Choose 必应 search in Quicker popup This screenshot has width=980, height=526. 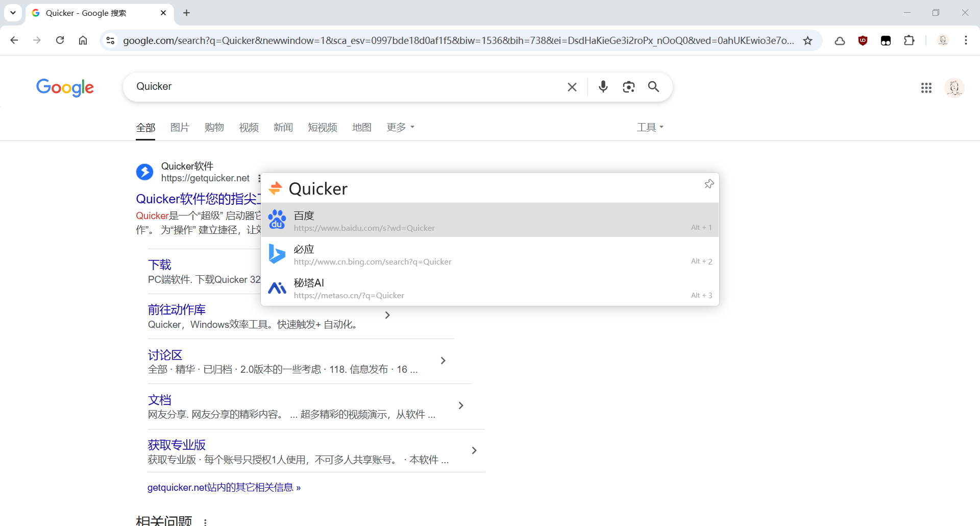(490, 254)
